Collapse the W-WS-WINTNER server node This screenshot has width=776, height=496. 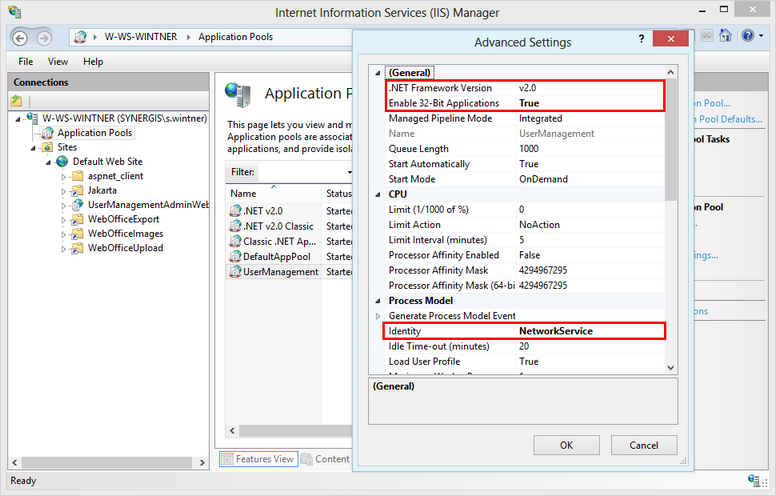pyautogui.click(x=18, y=119)
